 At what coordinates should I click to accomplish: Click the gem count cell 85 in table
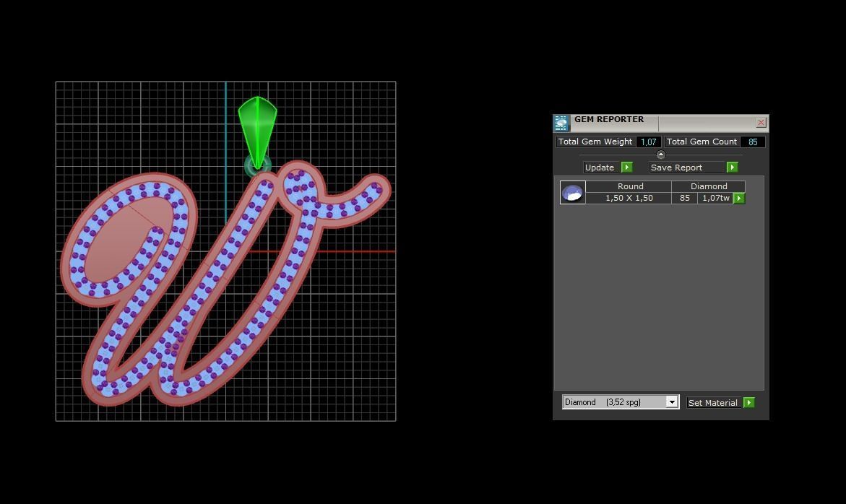click(x=685, y=198)
